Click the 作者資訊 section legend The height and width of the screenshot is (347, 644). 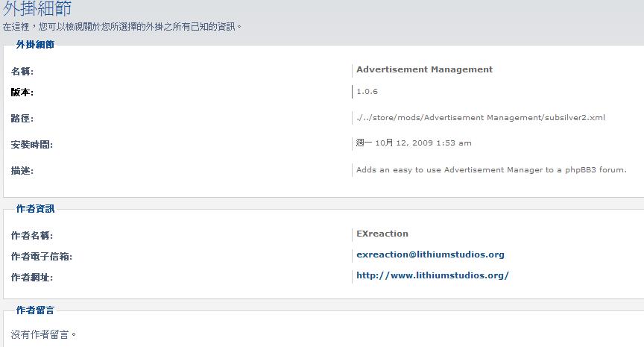(35, 209)
